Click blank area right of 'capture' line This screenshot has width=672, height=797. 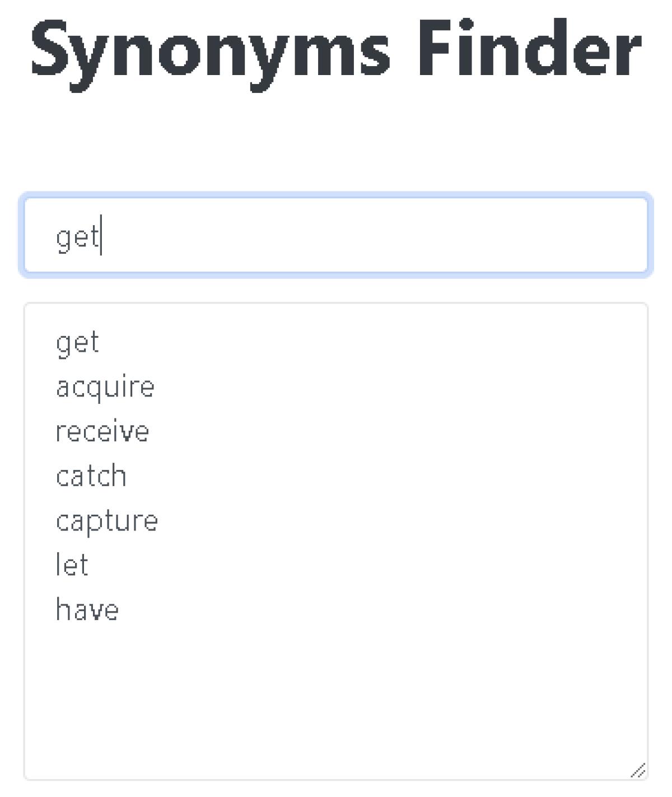coord(392,521)
